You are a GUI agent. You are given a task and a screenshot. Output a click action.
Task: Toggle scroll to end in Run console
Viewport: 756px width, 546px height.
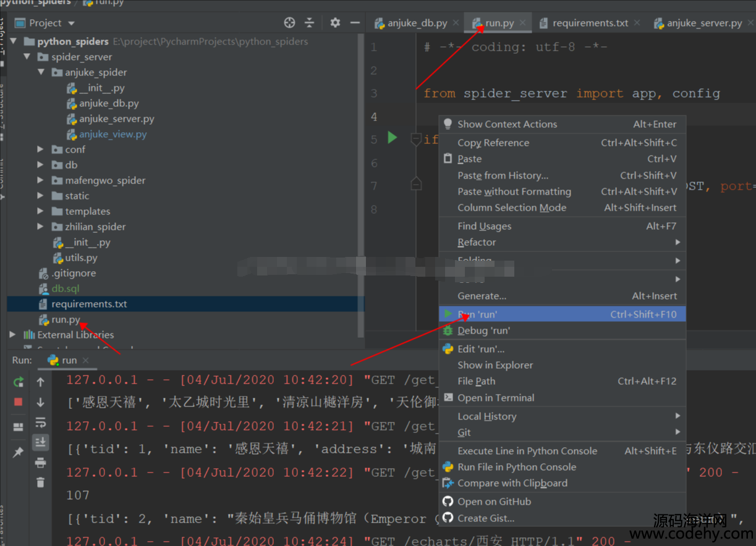(41, 442)
